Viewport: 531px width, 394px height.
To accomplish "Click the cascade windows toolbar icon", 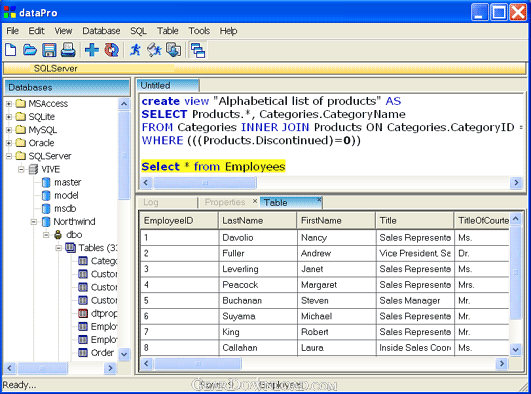I will click(198, 50).
